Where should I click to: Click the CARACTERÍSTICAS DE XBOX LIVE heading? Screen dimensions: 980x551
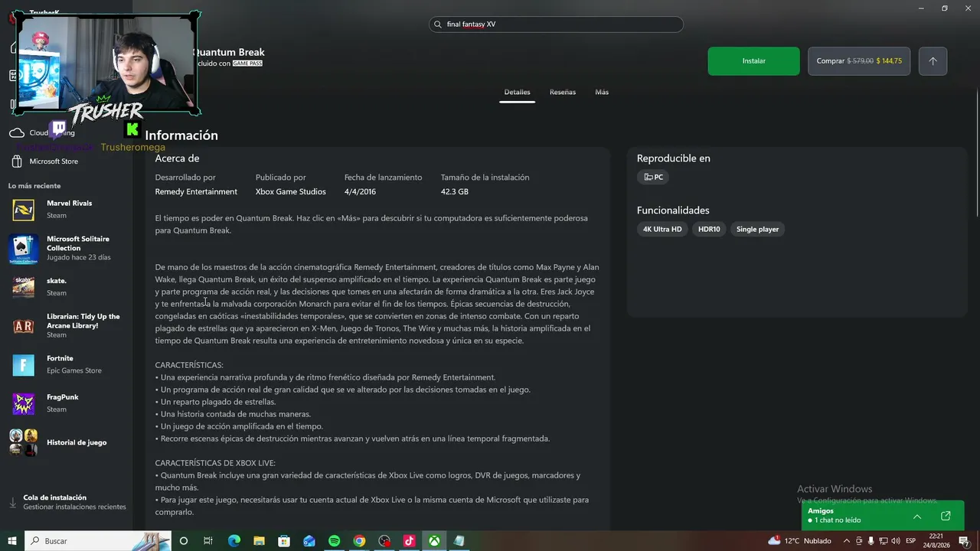point(215,463)
